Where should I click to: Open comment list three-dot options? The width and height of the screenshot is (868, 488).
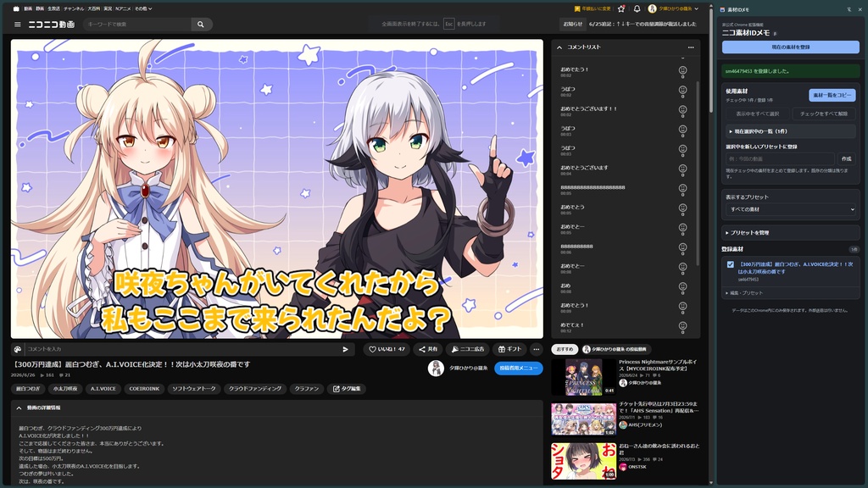point(690,47)
